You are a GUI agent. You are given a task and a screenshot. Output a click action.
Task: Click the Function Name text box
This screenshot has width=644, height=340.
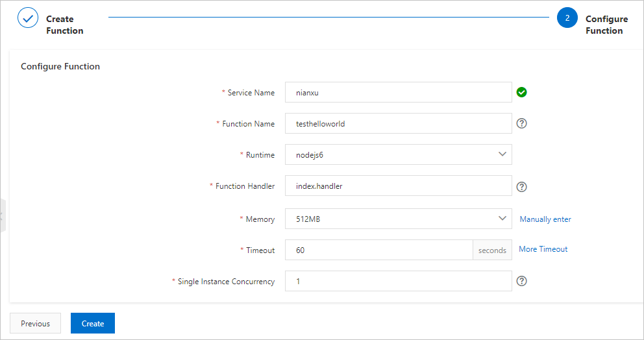[398, 123]
